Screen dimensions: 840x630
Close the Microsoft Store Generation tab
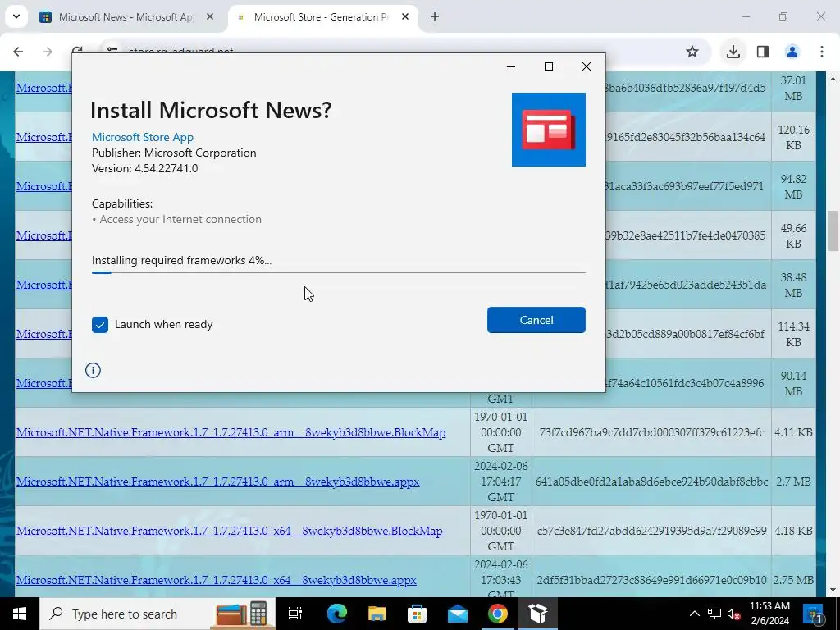pos(405,17)
